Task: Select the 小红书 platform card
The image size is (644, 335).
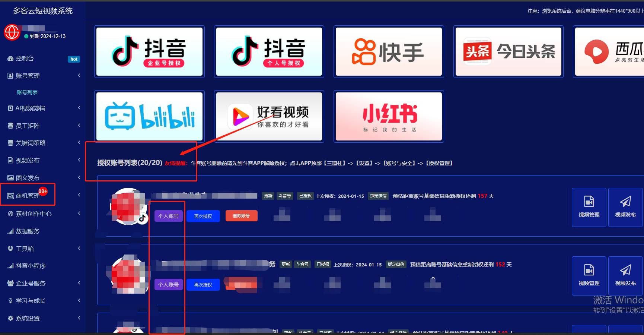Action: pyautogui.click(x=389, y=116)
